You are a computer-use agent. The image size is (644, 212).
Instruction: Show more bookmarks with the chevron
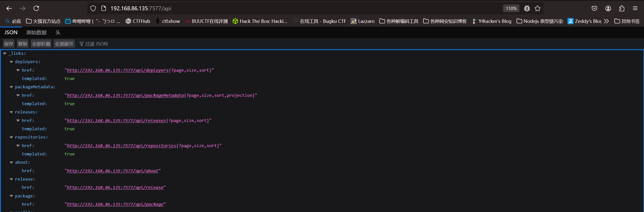coord(607,21)
